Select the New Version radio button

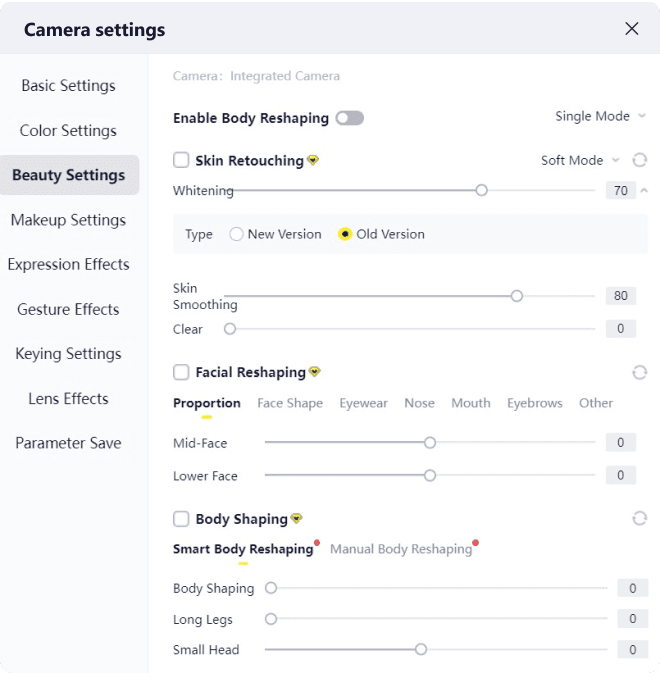click(x=237, y=234)
